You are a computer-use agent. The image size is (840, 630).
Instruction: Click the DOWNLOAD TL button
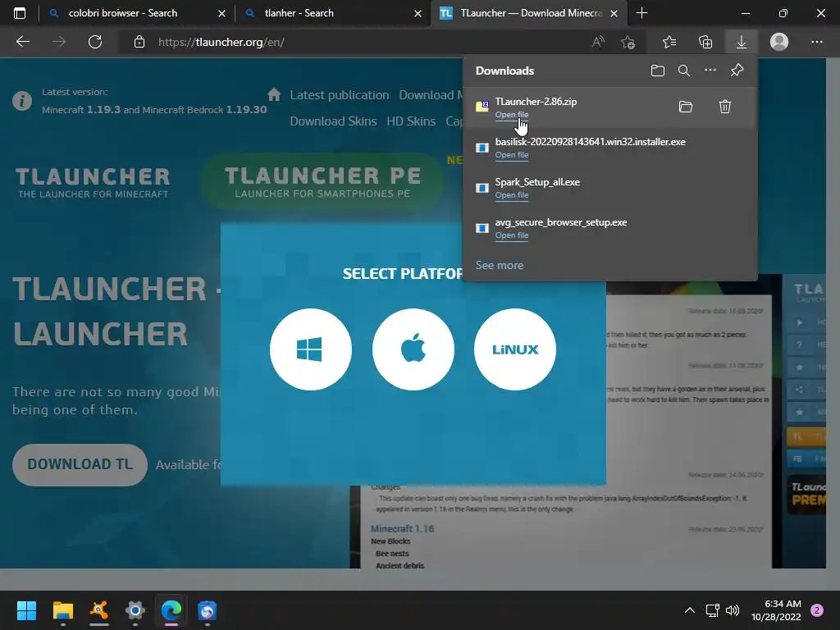click(x=80, y=464)
